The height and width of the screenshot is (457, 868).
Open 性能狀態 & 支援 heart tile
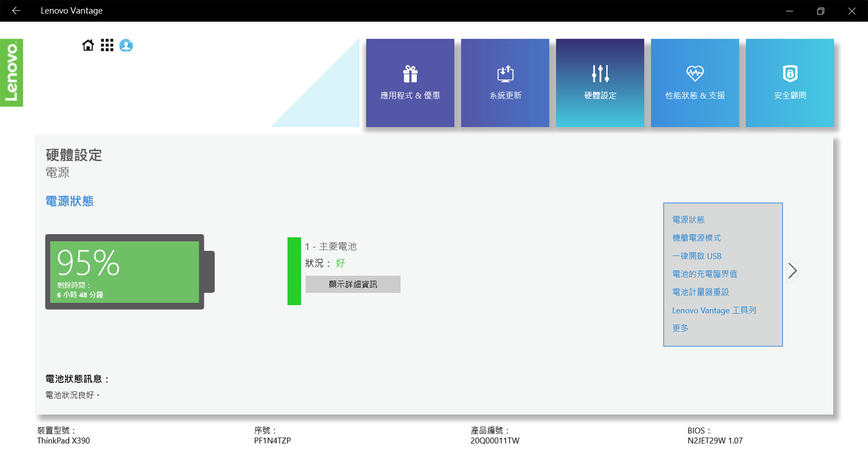(x=695, y=83)
